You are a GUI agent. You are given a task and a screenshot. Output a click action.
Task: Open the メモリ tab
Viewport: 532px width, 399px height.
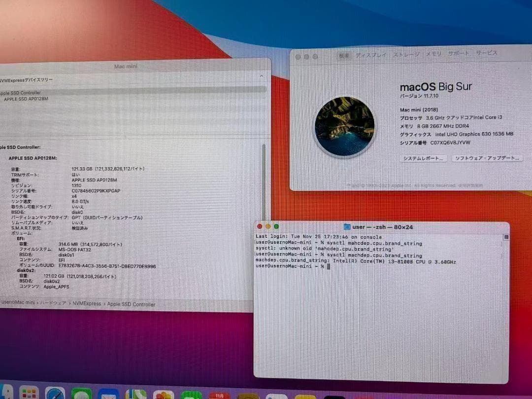[x=433, y=54]
